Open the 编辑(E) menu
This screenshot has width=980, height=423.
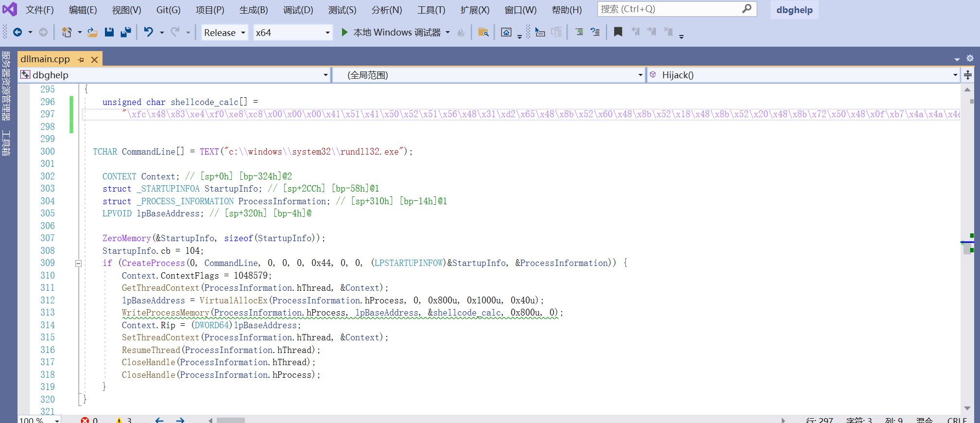click(83, 10)
